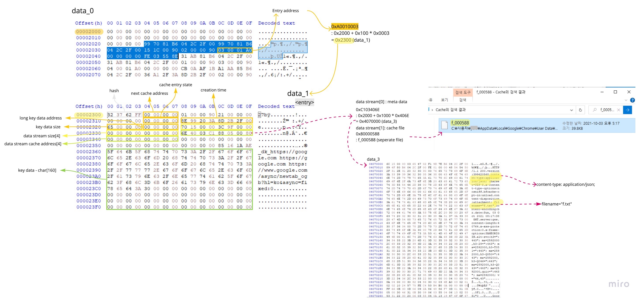Viewport: 644px width, 302px height.
Task: Click the highlighted 00002300 offset in data_1
Action: pos(89,115)
